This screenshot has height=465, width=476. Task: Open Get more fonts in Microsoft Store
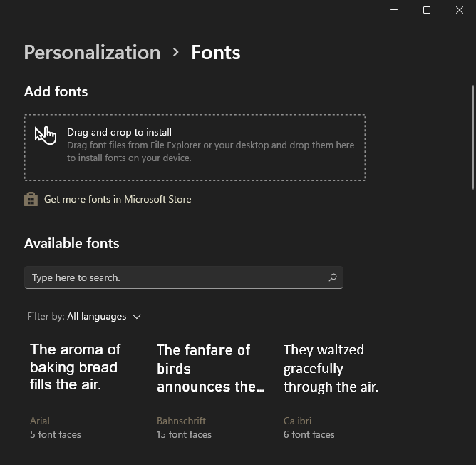click(x=118, y=199)
